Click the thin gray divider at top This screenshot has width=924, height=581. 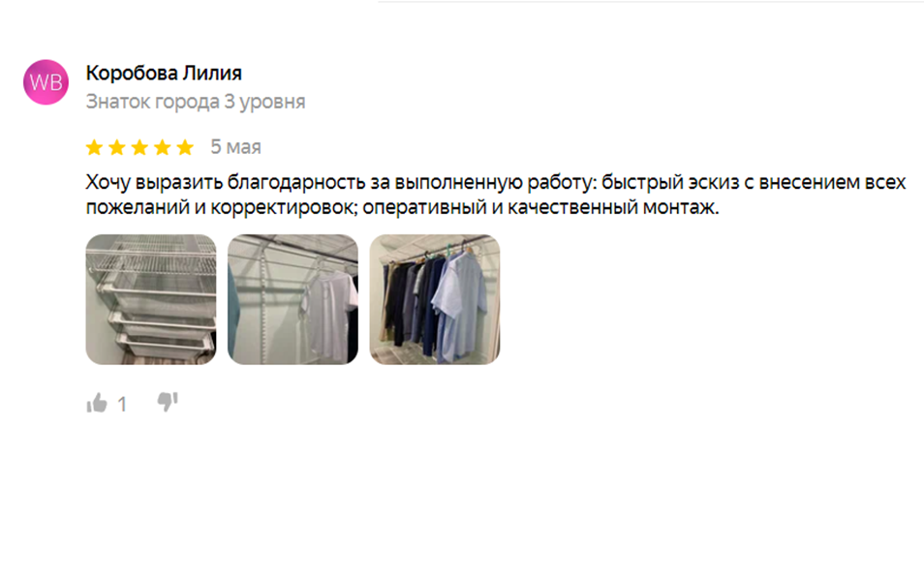click(651, 1)
